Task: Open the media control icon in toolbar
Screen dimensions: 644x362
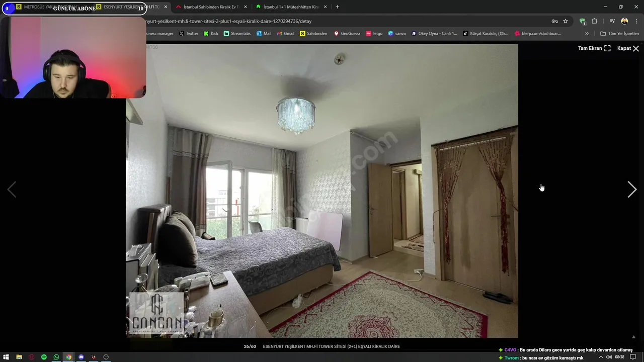Action: (612, 21)
